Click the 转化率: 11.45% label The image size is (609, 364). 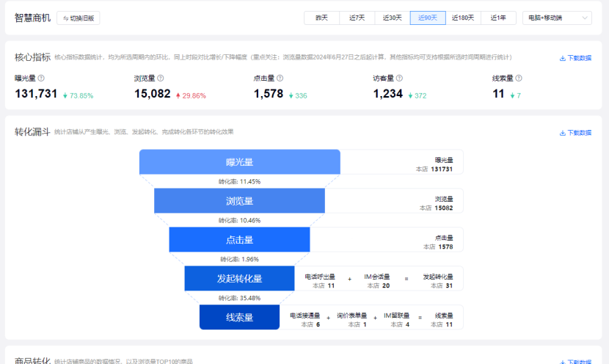click(239, 181)
